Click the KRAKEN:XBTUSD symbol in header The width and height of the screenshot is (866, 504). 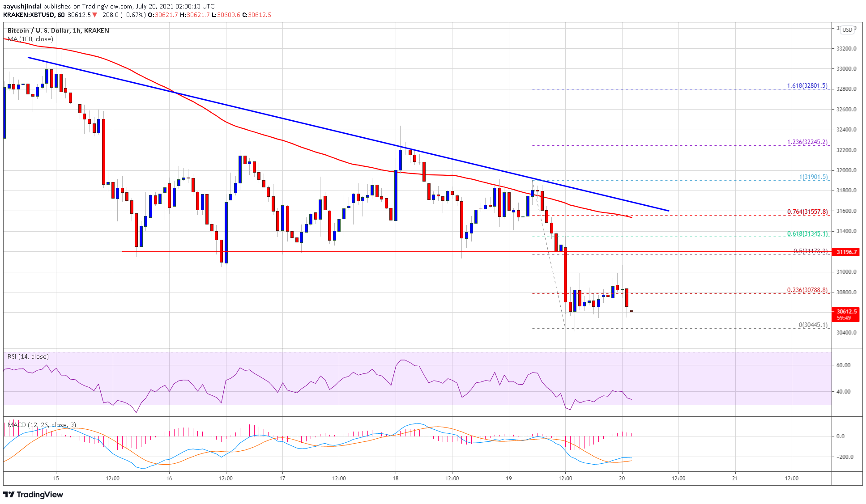click(29, 15)
